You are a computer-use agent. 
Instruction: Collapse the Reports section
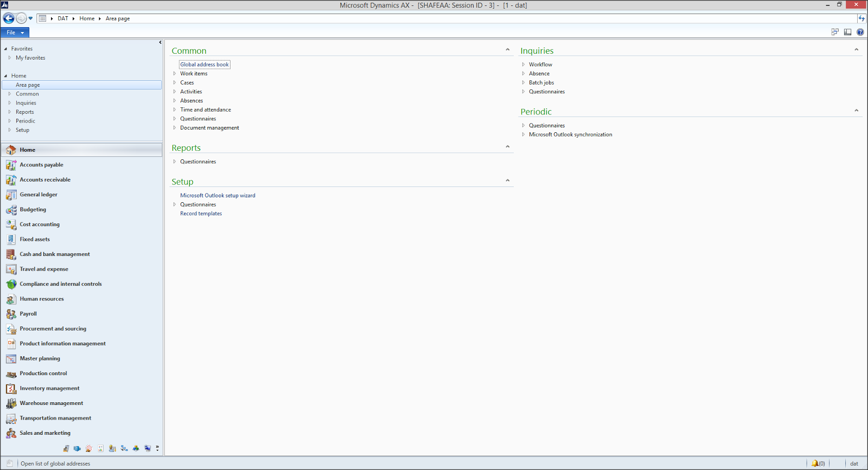(508, 147)
